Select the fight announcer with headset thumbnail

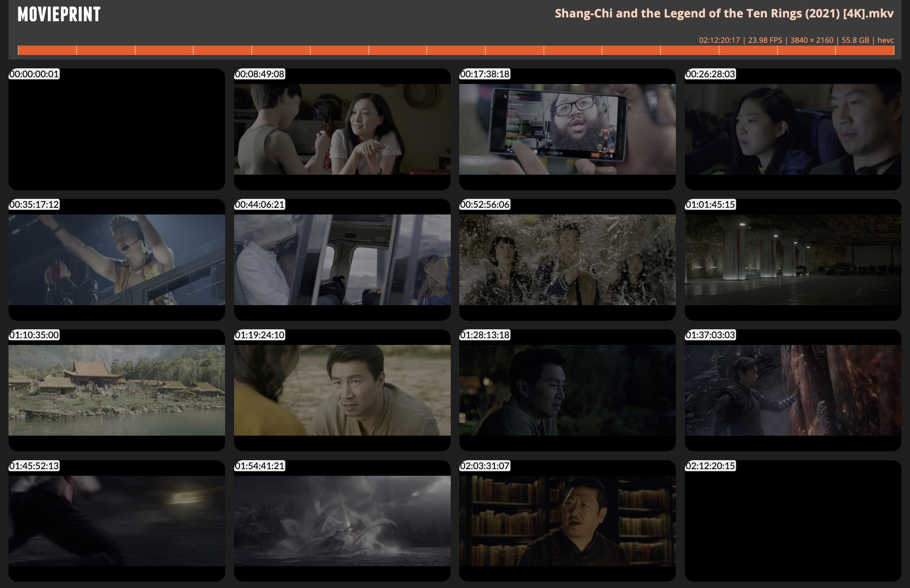117,260
